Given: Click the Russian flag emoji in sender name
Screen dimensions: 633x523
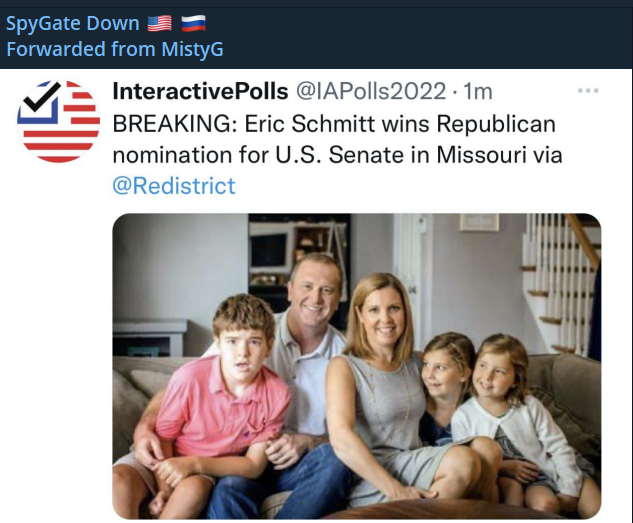Looking at the screenshot, I should coord(193,23).
